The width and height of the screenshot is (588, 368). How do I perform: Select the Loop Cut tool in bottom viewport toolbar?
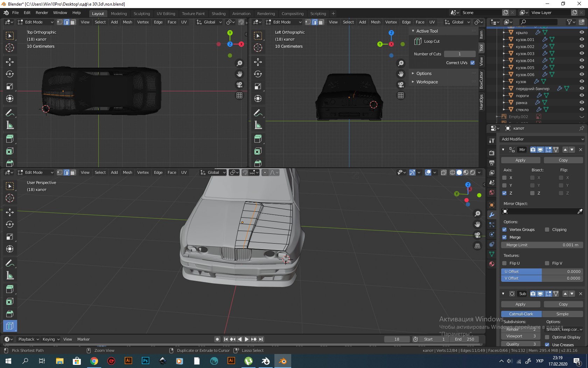[x=10, y=326]
